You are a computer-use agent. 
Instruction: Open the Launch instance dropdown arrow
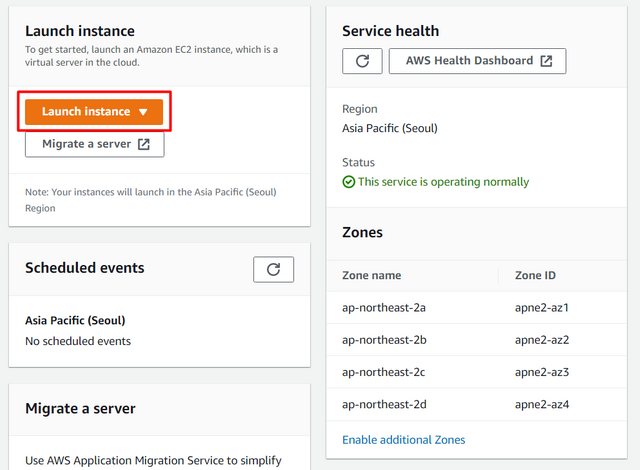coord(143,112)
